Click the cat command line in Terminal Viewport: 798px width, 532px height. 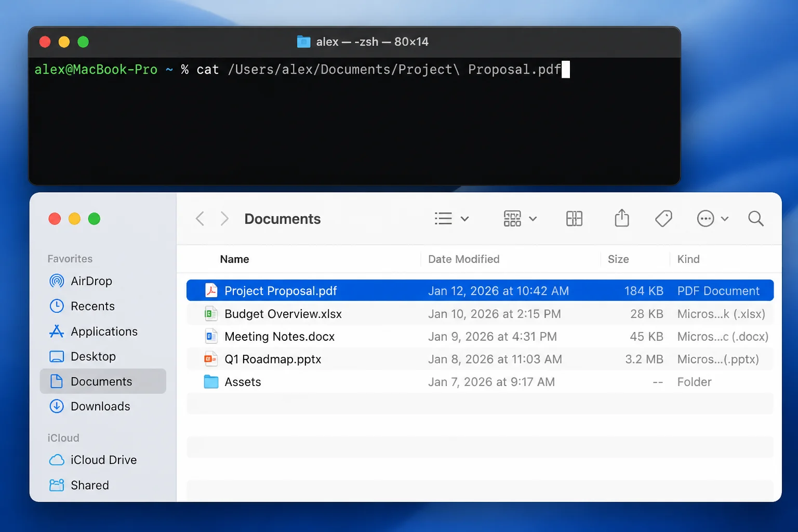(x=379, y=70)
